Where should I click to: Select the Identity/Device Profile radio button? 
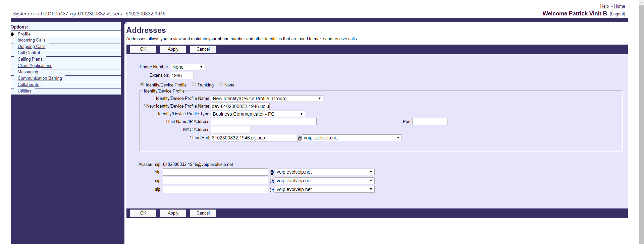coord(142,84)
